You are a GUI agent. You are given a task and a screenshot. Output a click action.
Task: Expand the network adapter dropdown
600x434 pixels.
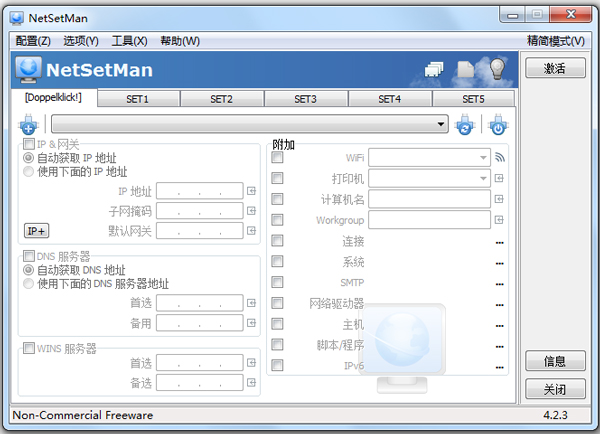point(440,124)
